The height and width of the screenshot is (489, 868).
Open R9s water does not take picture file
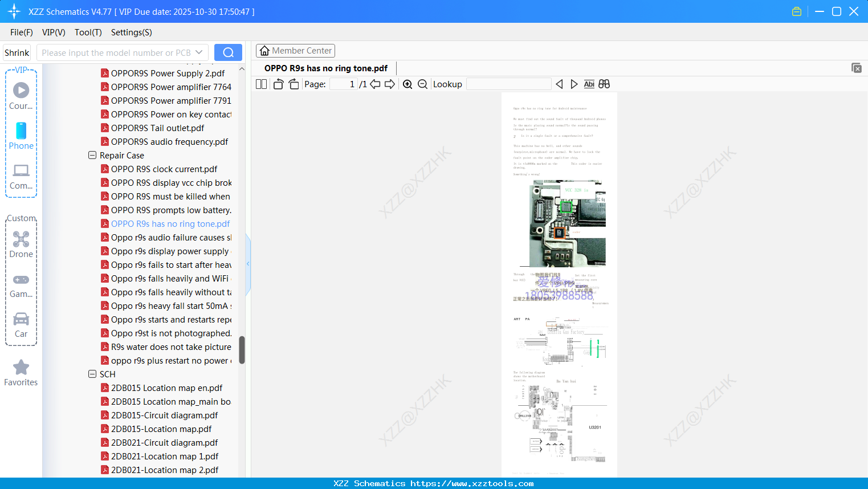171,347
